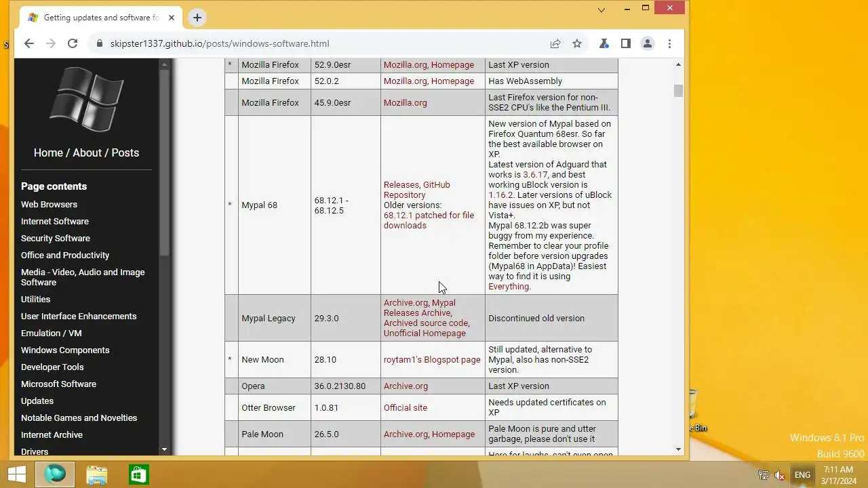Click sidebar scrollbar down arrow

[x=163, y=449]
